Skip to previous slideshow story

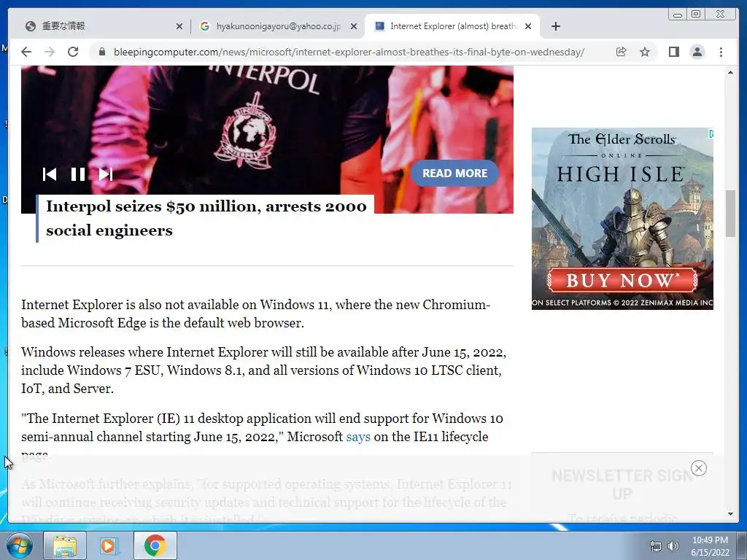coord(50,174)
